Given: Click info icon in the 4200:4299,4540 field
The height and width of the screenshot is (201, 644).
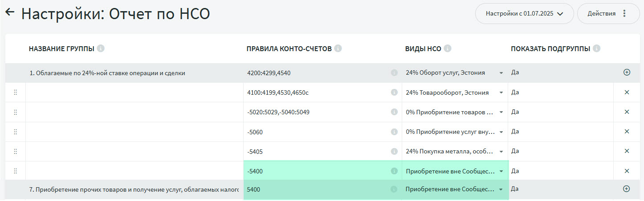Looking at the screenshot, I should (394, 73).
